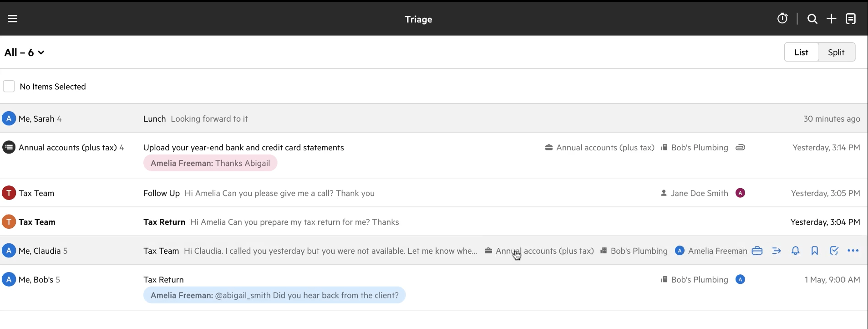Click the attachment icon on Annual accounts row
Viewport: 868px width, 329px height.
coord(740,148)
